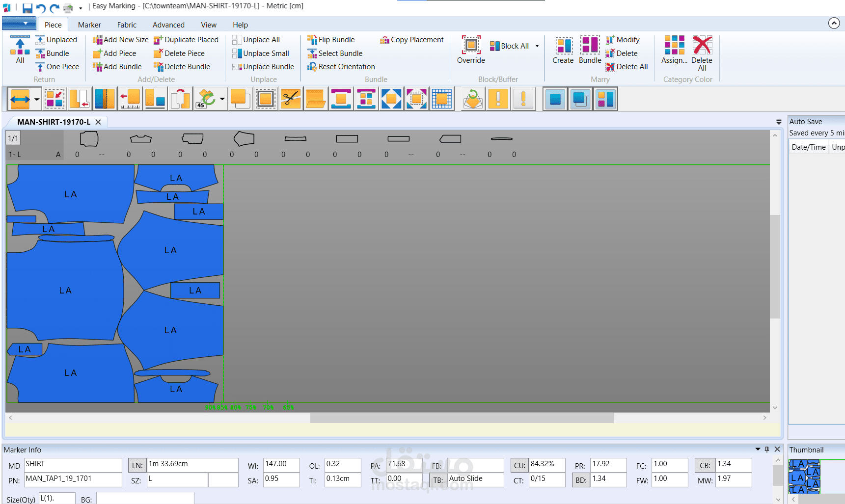This screenshot has height=504, width=845.
Task: Click the double-headed arrow toolbar icon
Action: coord(20,99)
